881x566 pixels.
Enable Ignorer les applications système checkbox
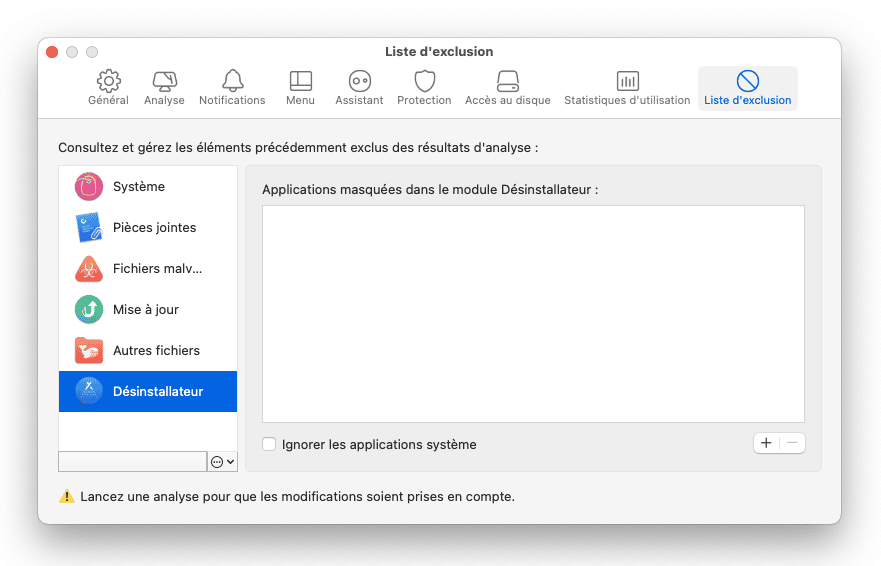point(269,445)
